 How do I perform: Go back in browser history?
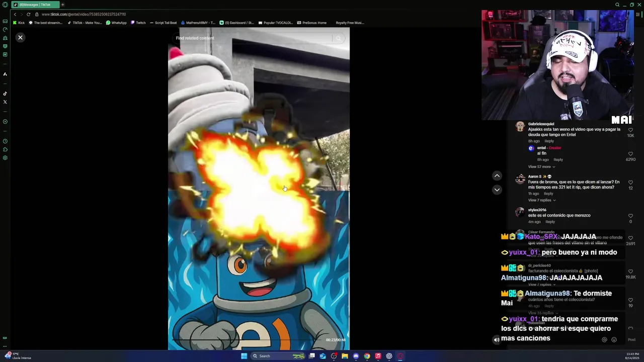[15, 14]
